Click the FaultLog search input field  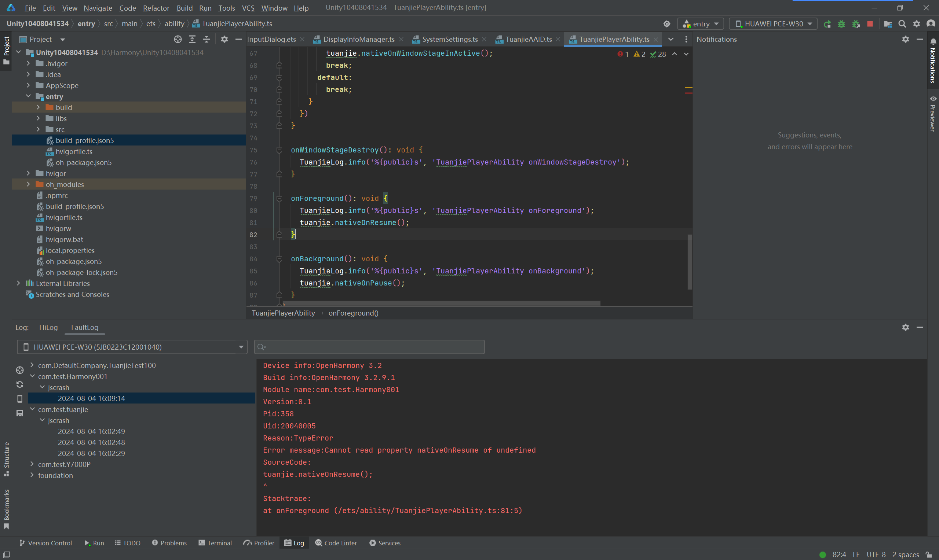(x=369, y=347)
